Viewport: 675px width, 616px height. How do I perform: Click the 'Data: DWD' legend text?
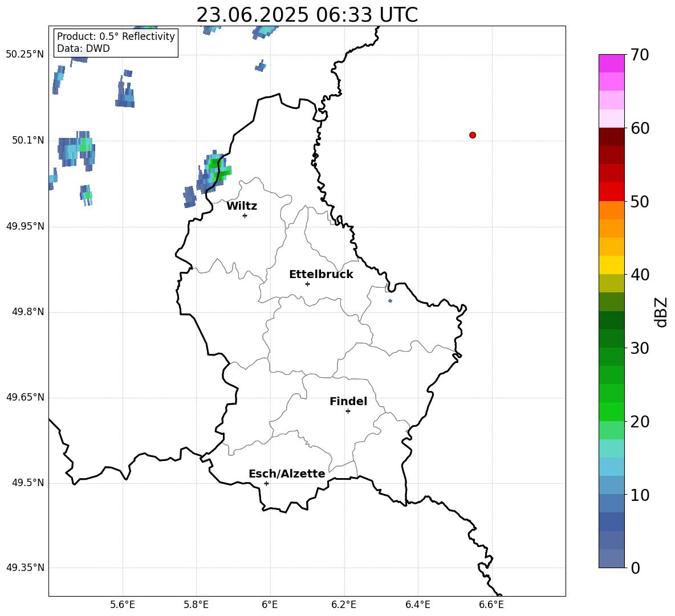[83, 48]
